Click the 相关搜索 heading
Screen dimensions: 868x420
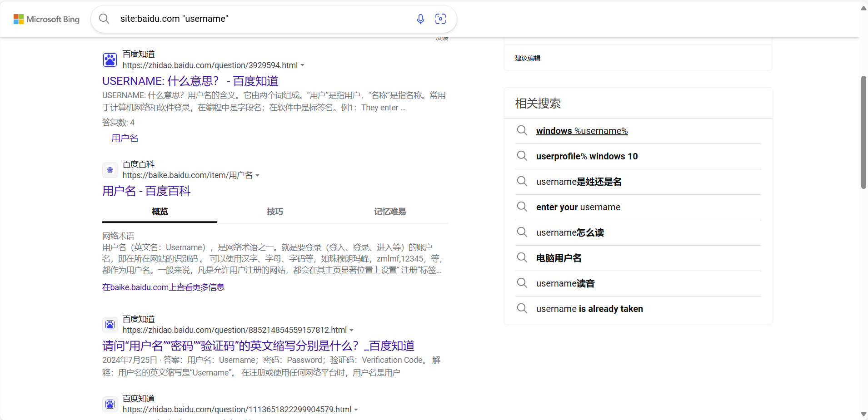tap(538, 104)
